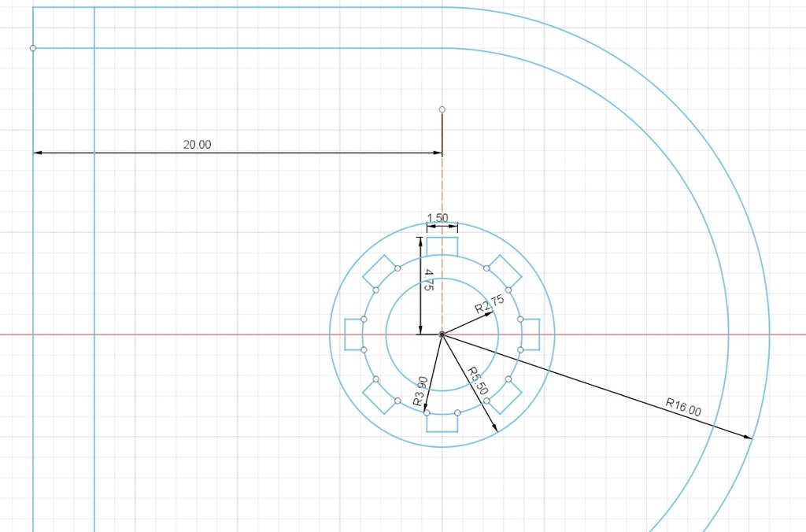The image size is (806, 532).
Task: Click the R2.75 radius dimension label
Action: pyautogui.click(x=490, y=304)
